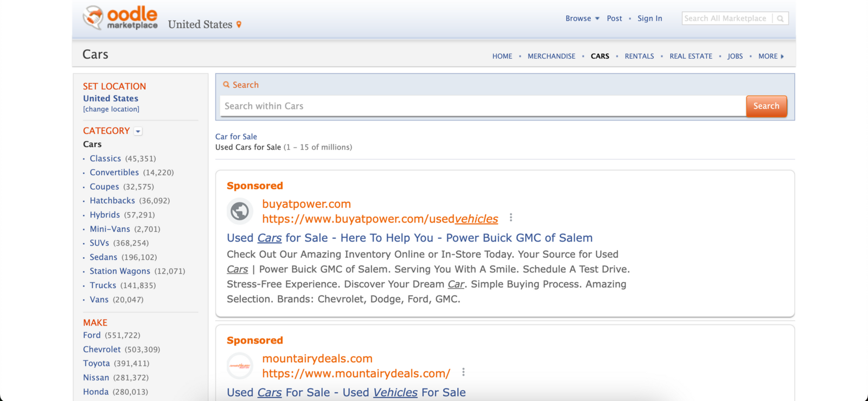Select Toyota under MAKE
The height and width of the screenshot is (401, 868).
pos(97,364)
